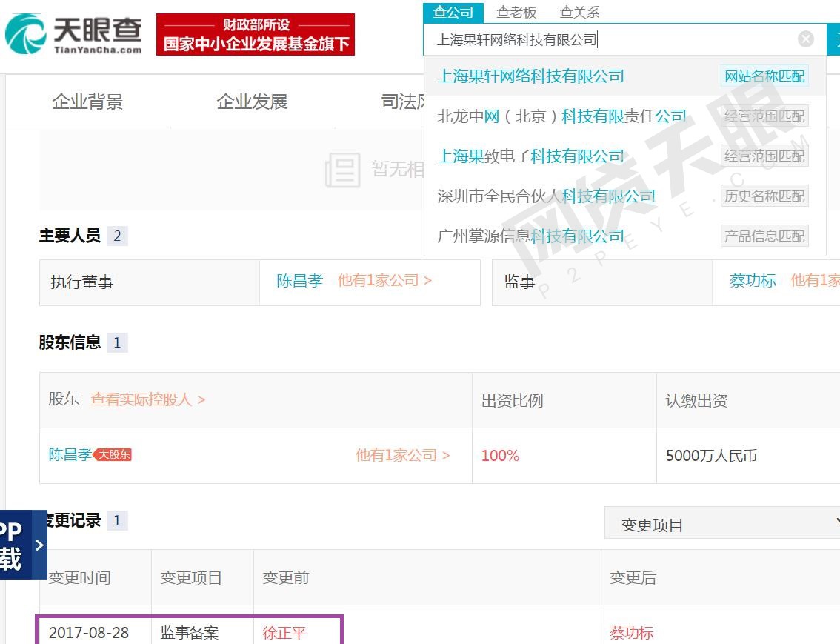Open the 企业背景 navigation tab
840x644 pixels.
pyautogui.click(x=88, y=102)
